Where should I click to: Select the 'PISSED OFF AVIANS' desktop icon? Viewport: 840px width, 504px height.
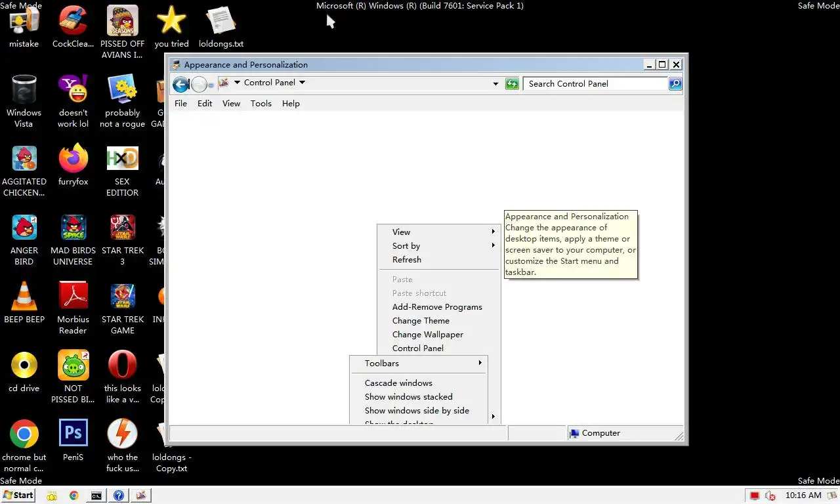(122, 33)
